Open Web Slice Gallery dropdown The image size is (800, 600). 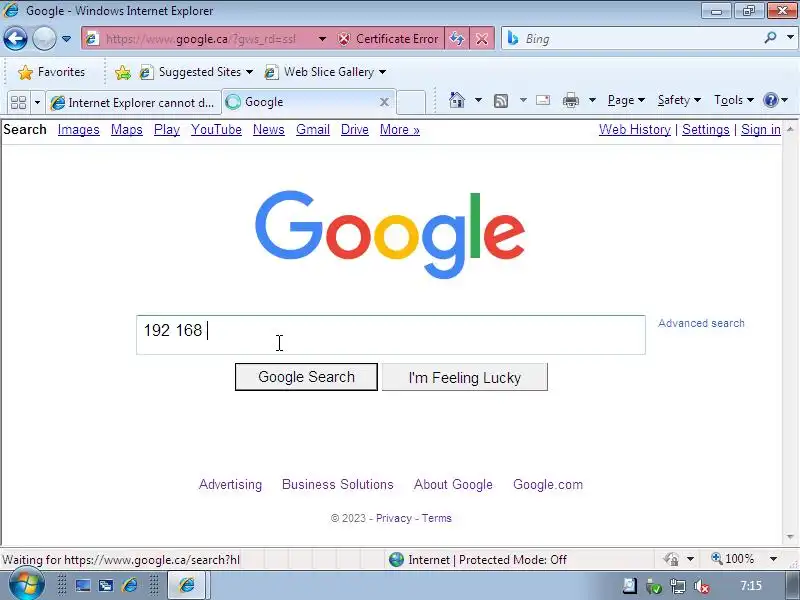(x=326, y=72)
